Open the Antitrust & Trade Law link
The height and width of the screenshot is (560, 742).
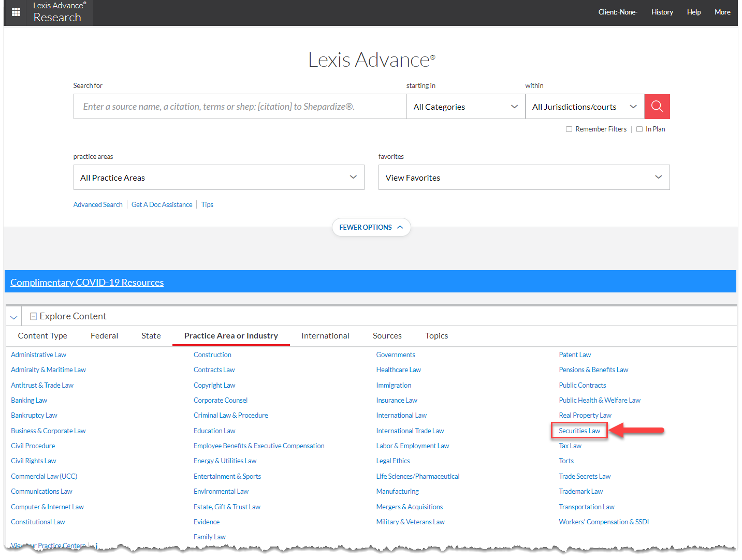coord(42,385)
